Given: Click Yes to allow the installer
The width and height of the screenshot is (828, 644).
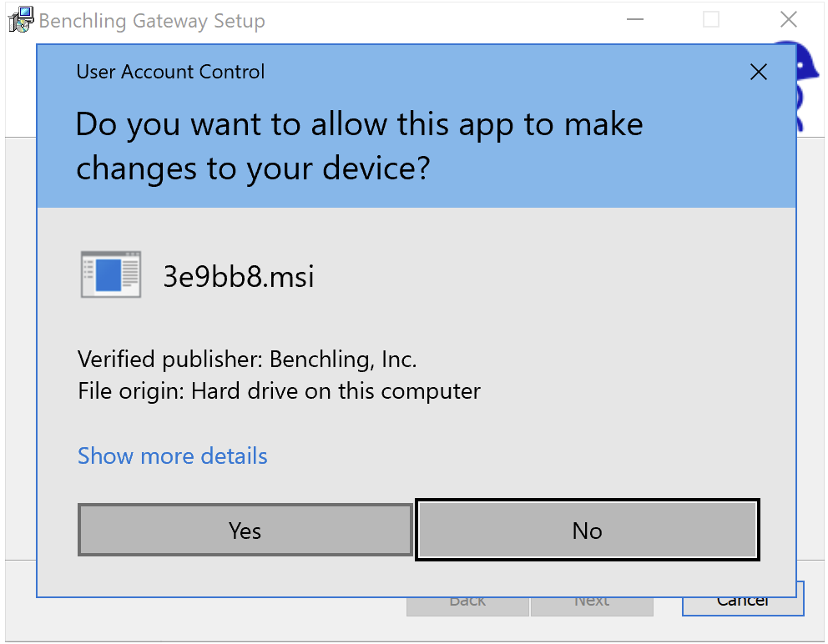Looking at the screenshot, I should click(245, 530).
